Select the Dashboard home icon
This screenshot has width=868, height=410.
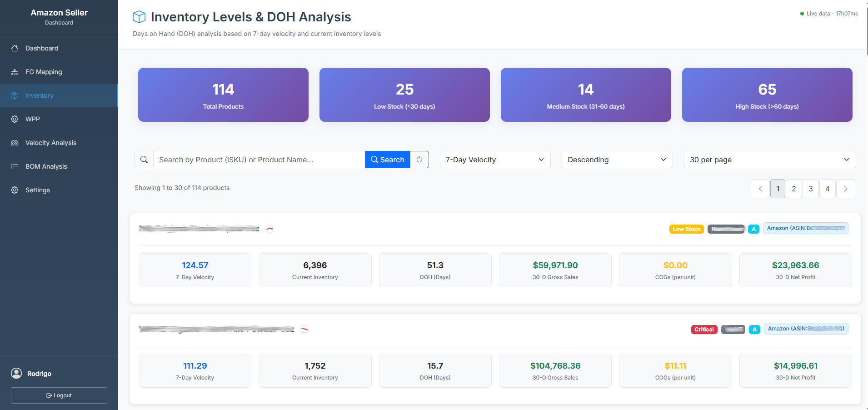tap(15, 48)
